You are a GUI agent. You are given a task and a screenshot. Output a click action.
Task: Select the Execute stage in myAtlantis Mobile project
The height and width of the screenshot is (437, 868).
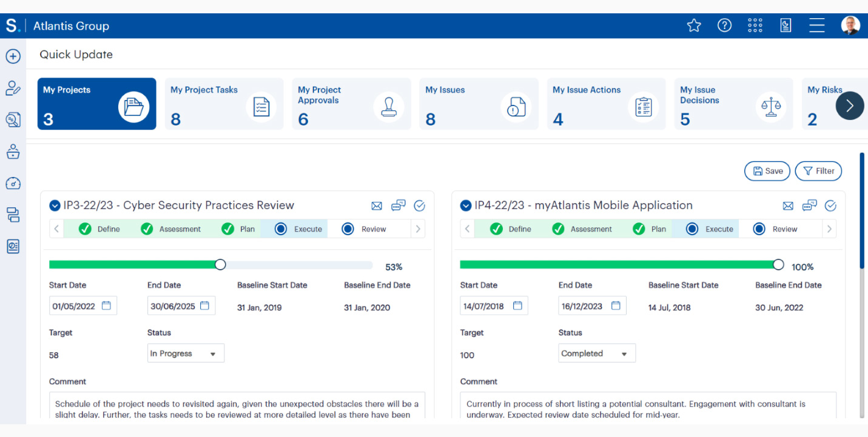(705, 229)
